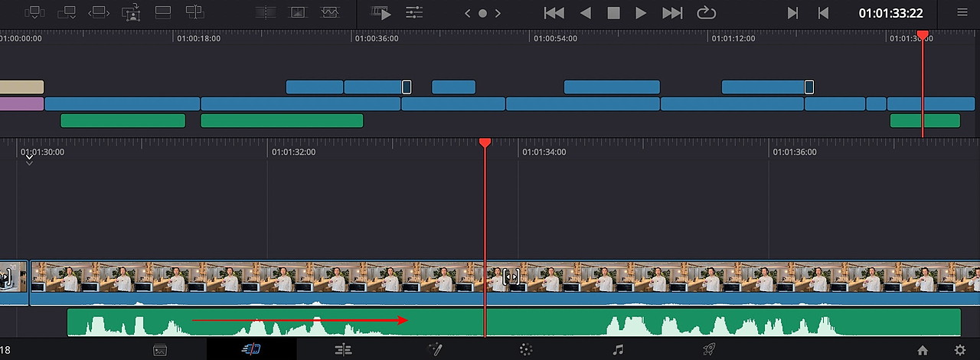Click the Close Up edit icon
This screenshot has width=980, height=360.
pyautogui.click(x=131, y=12)
